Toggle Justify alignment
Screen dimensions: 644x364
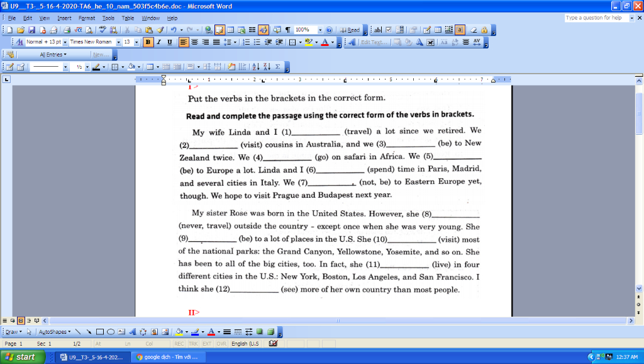[x=216, y=42]
